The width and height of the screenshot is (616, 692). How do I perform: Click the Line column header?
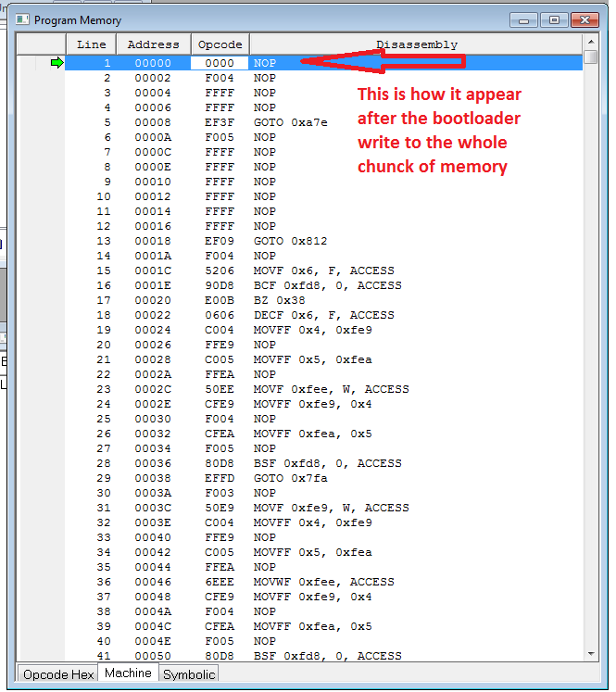point(91,44)
